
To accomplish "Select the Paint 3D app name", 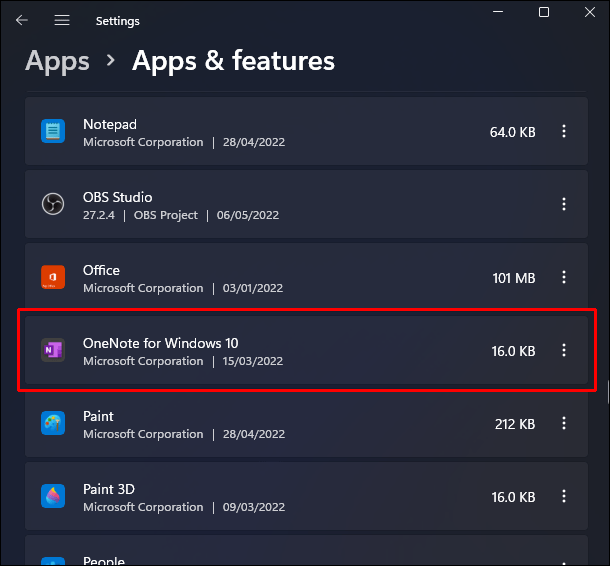I will (x=109, y=489).
